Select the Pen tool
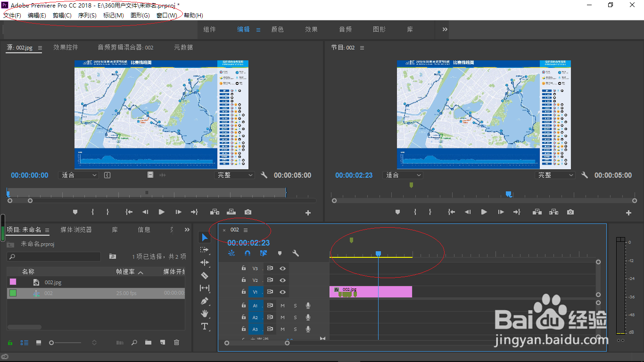The image size is (644, 362). point(205,301)
